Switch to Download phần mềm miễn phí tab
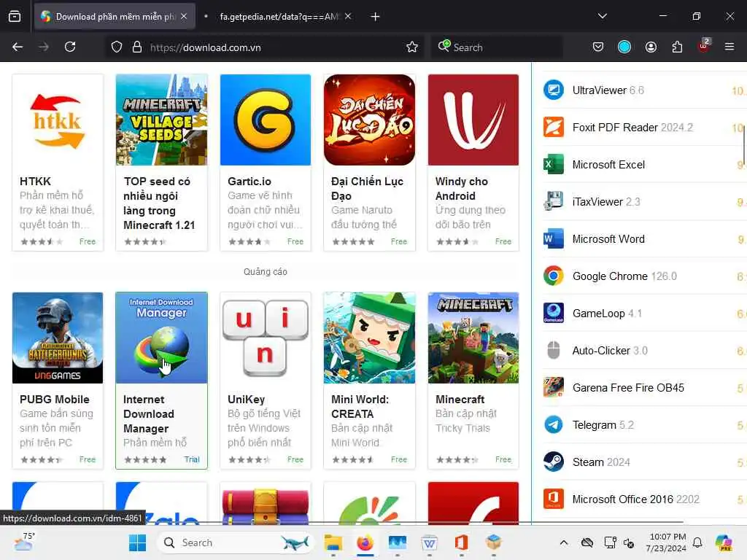 [115, 17]
